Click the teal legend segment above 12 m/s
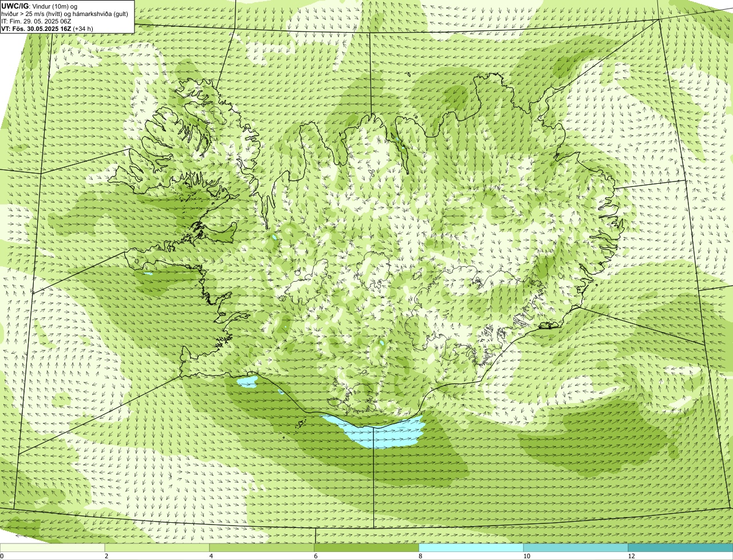Screen dimensions: 733x560 [x=680, y=547]
